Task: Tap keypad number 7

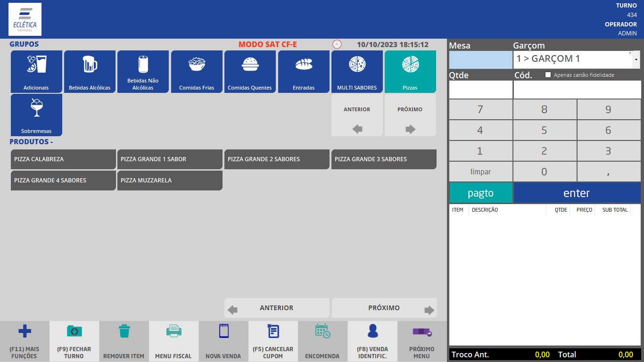Action: tap(480, 109)
